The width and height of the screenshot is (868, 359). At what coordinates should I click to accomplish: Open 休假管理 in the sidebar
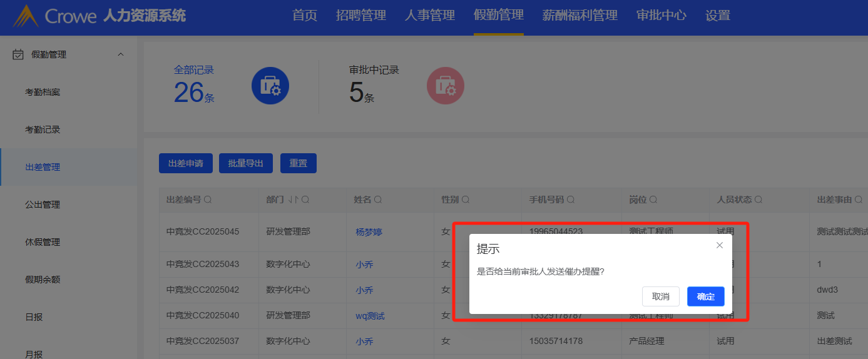(x=43, y=242)
